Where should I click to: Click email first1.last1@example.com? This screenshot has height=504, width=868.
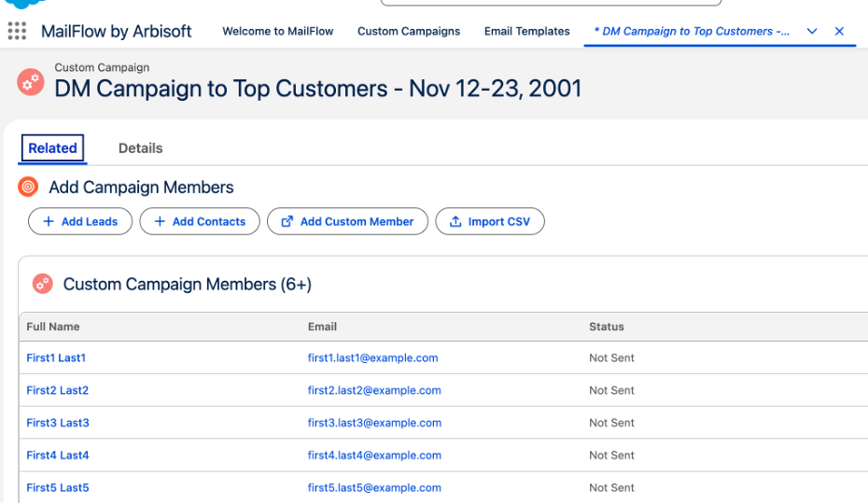[x=372, y=357]
